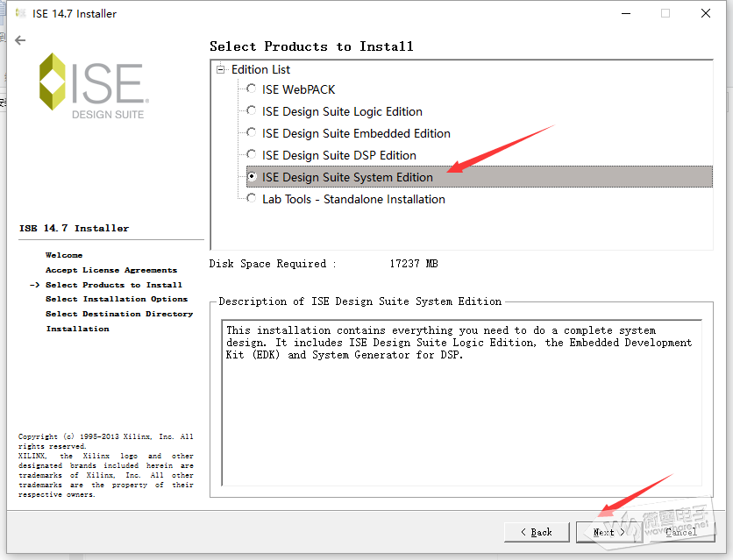Choose ISE Design Suite Embedded Edition radio
The image size is (733, 560).
coord(252,132)
